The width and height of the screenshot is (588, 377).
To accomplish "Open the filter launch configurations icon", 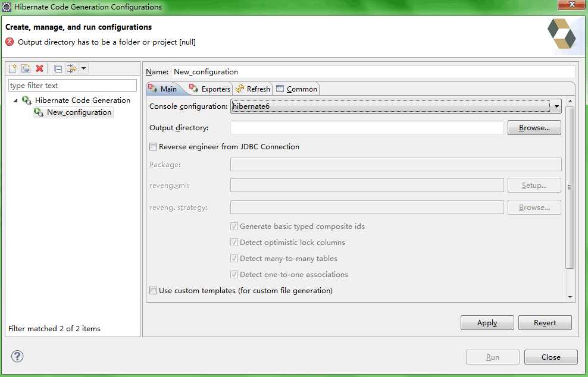I will click(x=71, y=68).
